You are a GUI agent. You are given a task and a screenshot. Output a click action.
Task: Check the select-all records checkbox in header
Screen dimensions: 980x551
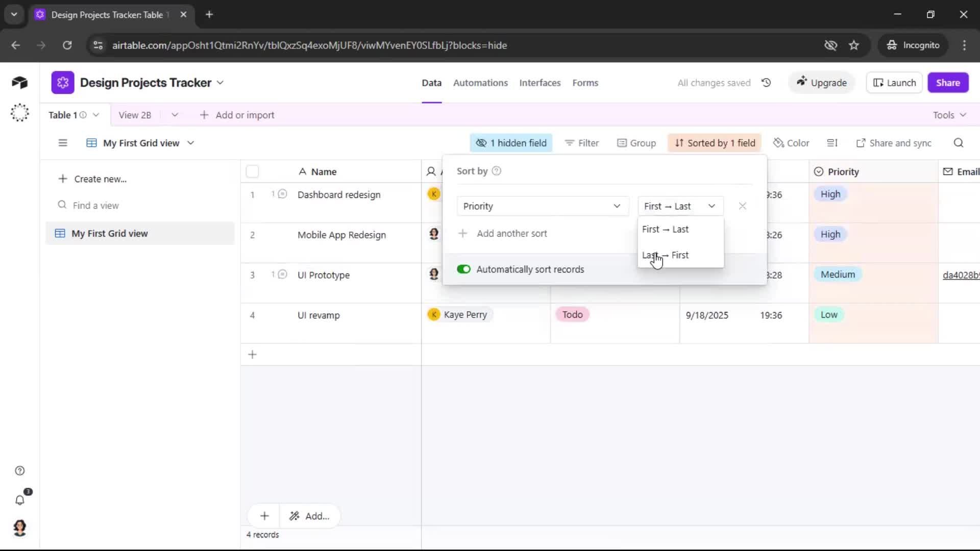coord(252,171)
